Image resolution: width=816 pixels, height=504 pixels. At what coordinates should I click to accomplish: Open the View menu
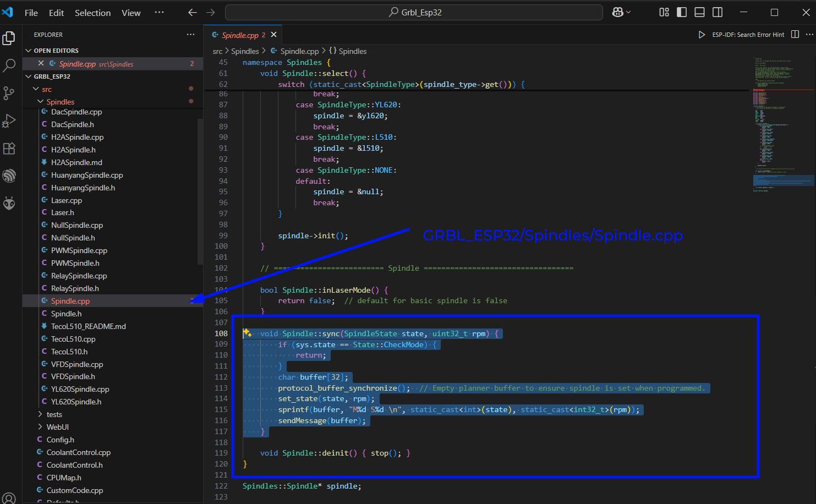point(131,13)
